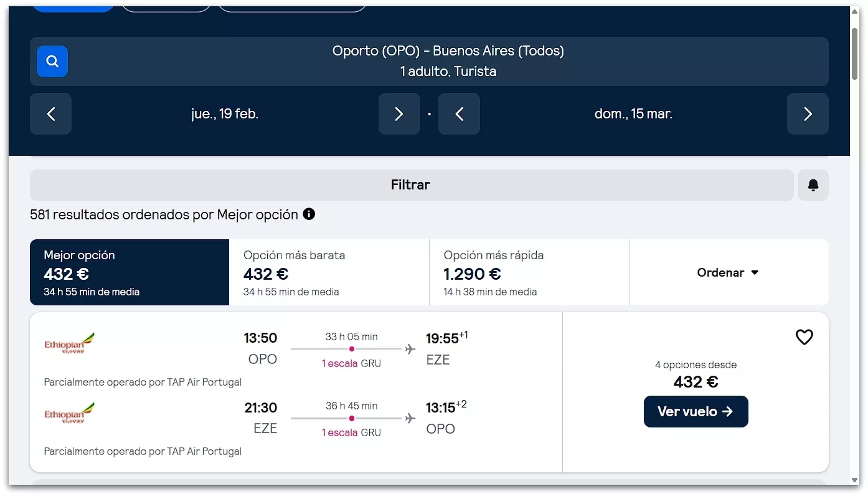Click return 1 escala GRU stop info
The image size is (868, 496).
tap(351, 432)
